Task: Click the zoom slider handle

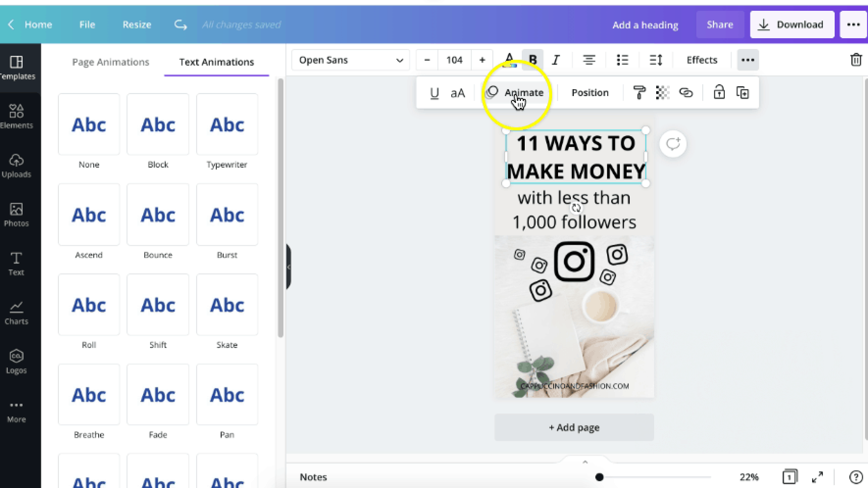Action: (x=599, y=477)
